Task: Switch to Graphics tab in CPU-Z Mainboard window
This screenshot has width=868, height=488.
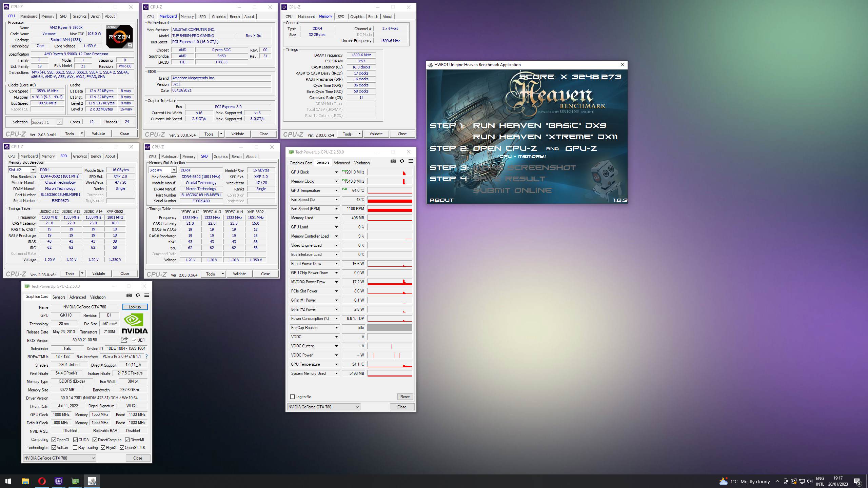Action: (219, 17)
